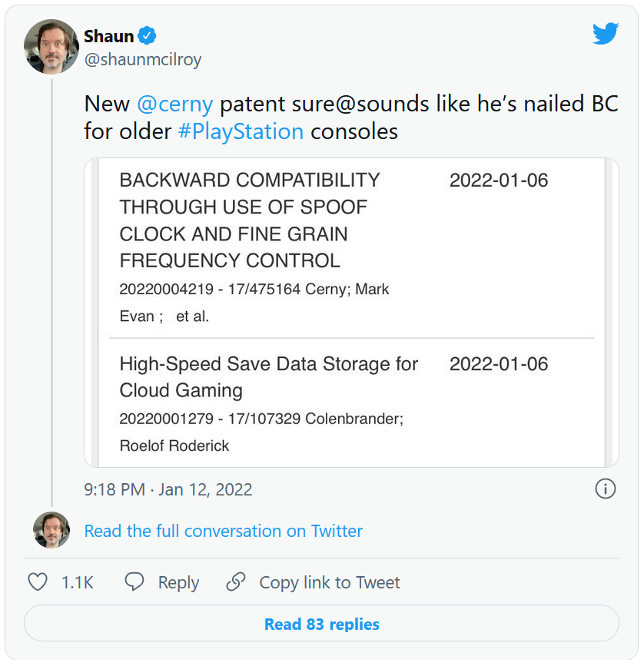Screen dimensions: 644x666
Task: Click the Read 83 replies button
Action: click(321, 624)
